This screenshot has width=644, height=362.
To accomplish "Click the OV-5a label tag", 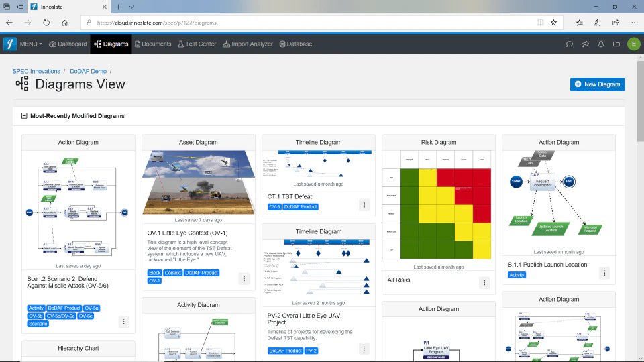I will coord(92,308).
